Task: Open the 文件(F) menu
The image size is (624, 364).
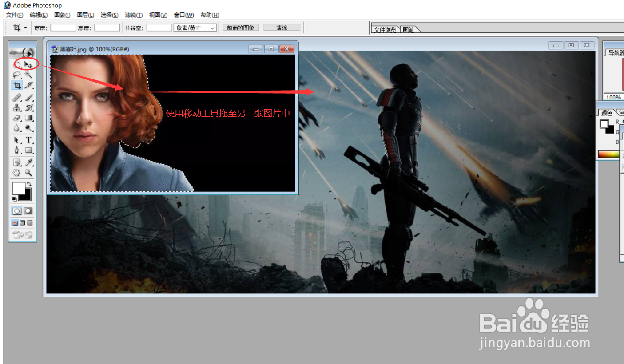Action: coord(15,15)
